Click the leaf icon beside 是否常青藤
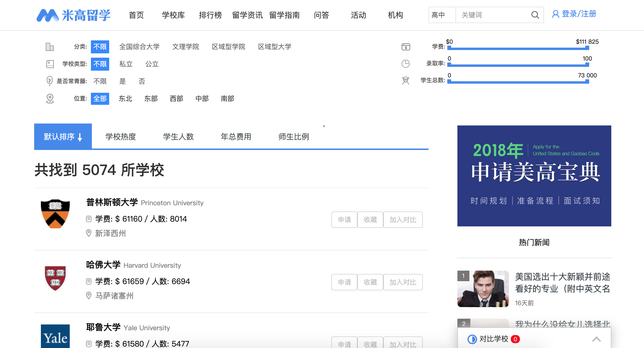This screenshot has width=644, height=348. pos(50,81)
